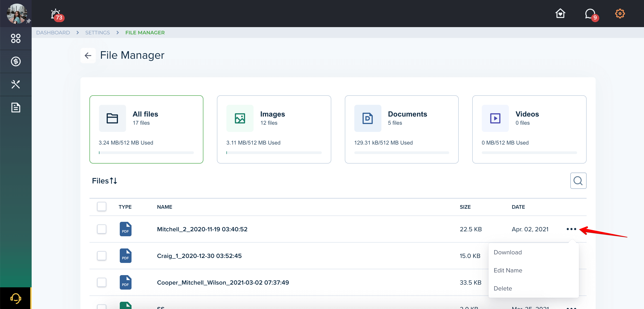The image size is (644, 309).
Task: Click the Videos storage usage bar
Action: (529, 152)
